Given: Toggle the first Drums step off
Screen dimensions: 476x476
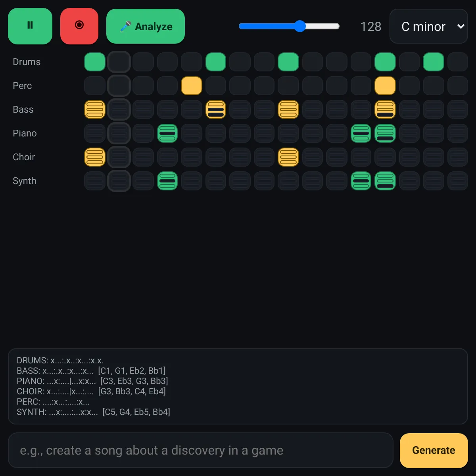Looking at the screenshot, I should [95, 62].
